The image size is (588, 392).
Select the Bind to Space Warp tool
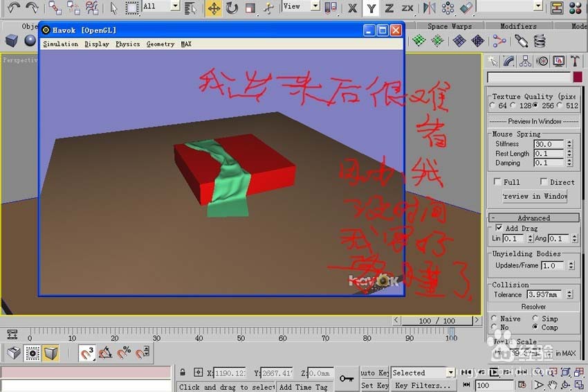[x=91, y=8]
